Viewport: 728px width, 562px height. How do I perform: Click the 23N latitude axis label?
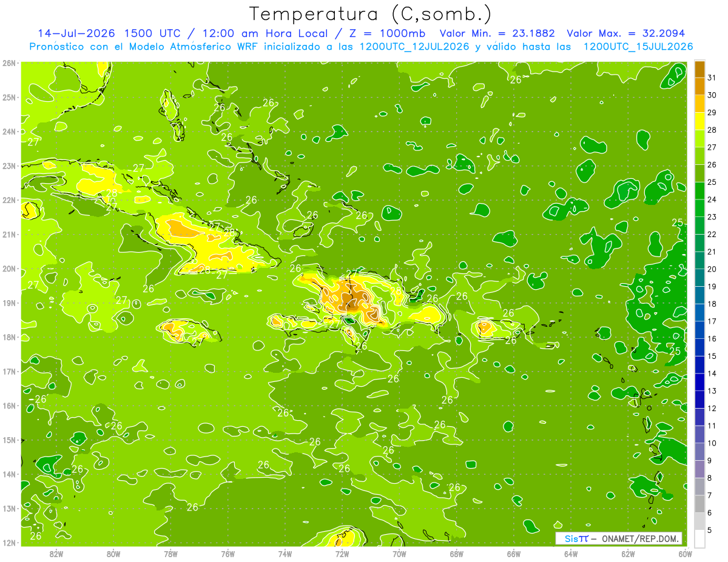(x=9, y=166)
